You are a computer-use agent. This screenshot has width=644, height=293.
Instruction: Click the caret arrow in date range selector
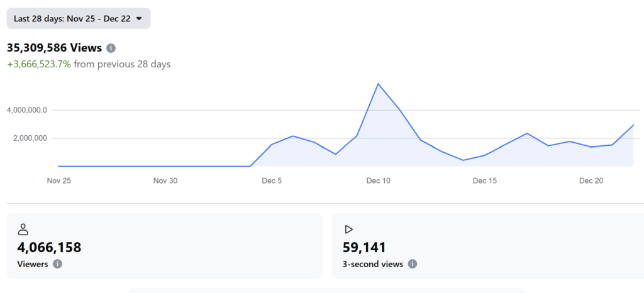139,18
